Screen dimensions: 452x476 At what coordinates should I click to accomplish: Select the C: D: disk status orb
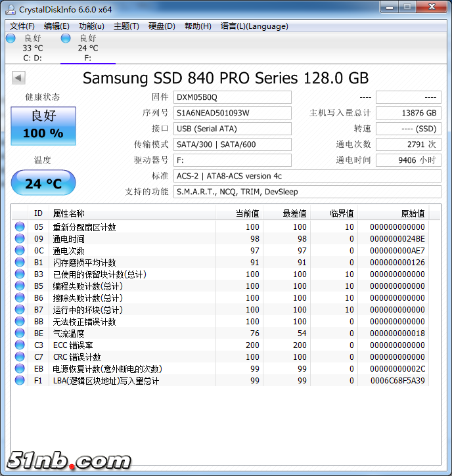(x=11, y=39)
